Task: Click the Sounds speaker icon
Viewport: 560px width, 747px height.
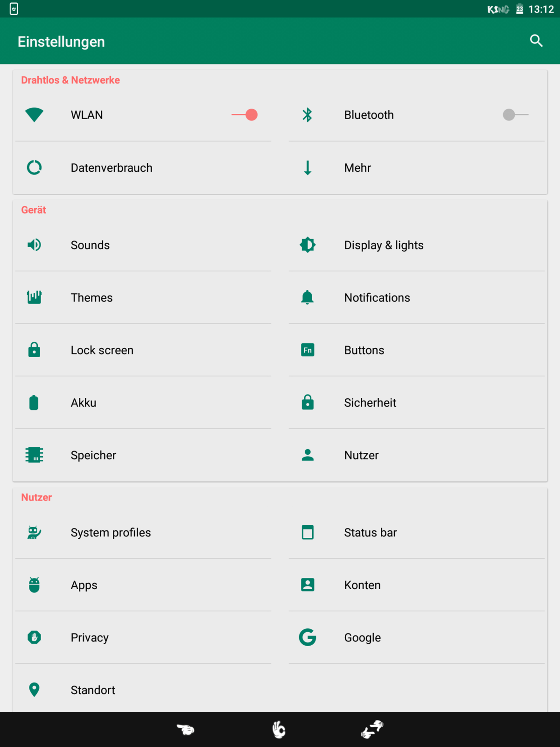Action: 34,245
